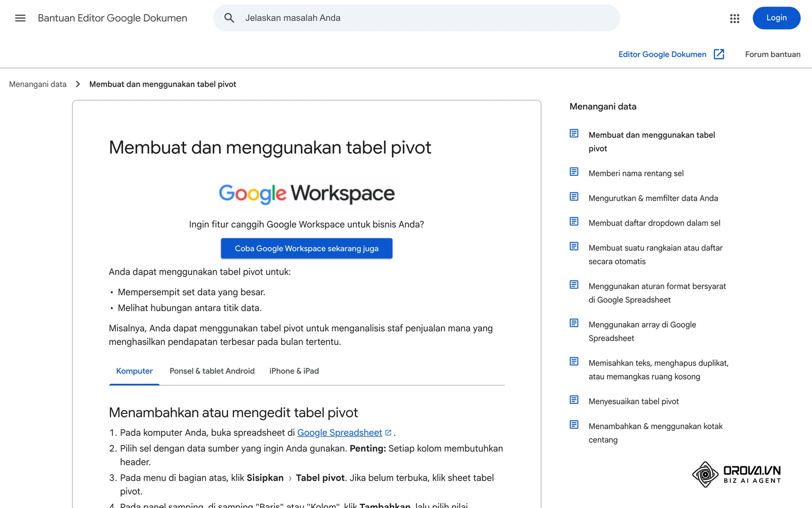Click article icon beside Memberi nama rentang sel
The image size is (812, 508).
point(574,172)
